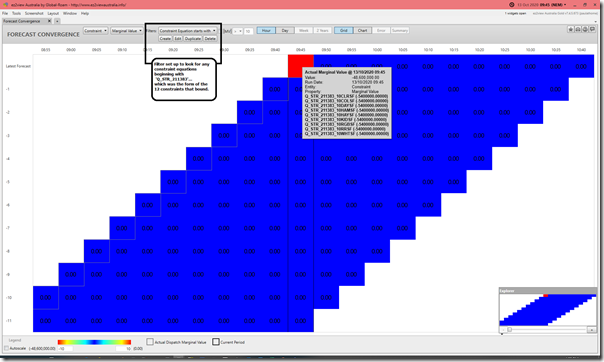Click the home icon beside the star

(x=578, y=29)
